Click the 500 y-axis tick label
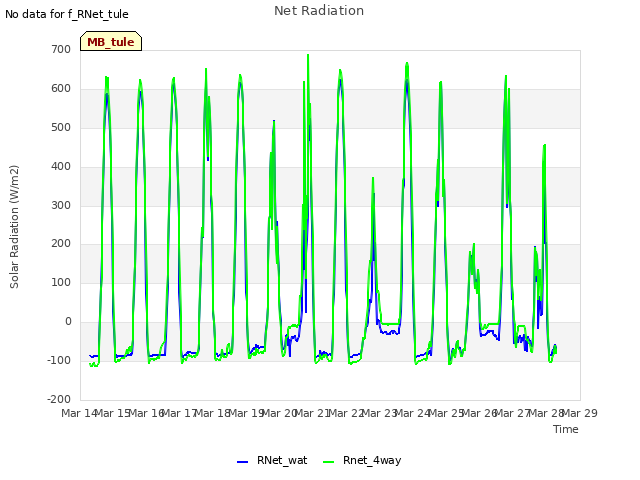The image size is (640, 480). [61, 127]
